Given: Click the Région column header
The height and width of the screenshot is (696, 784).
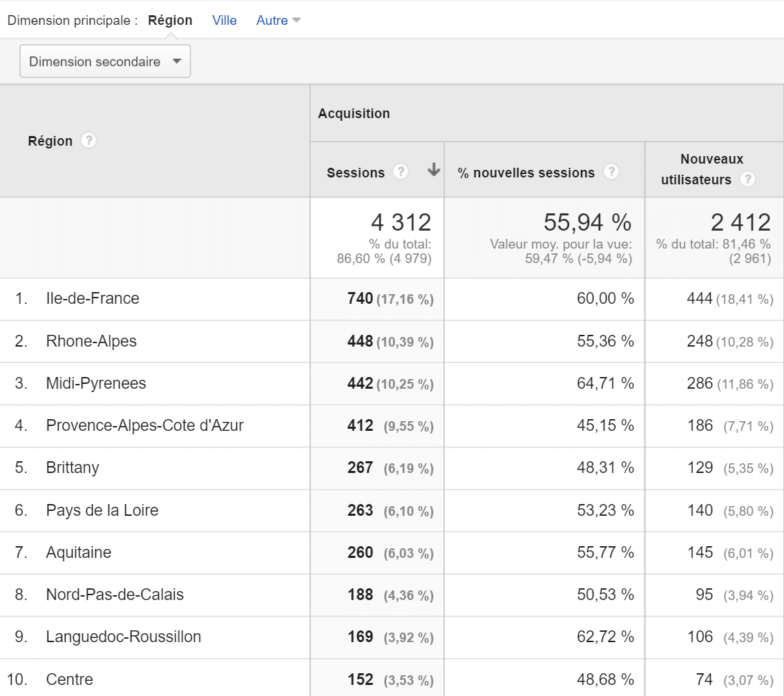Looking at the screenshot, I should (50, 142).
